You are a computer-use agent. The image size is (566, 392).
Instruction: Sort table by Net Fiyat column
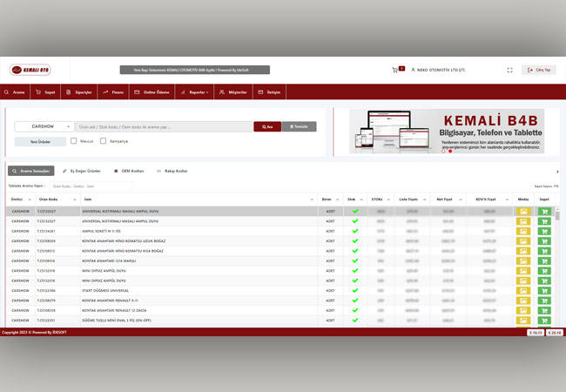[448, 199]
